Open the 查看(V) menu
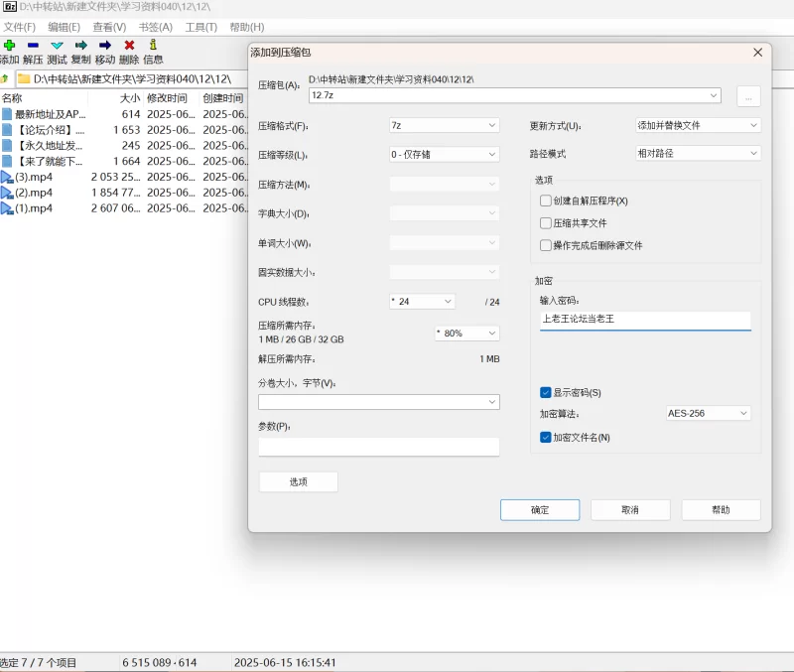 (x=109, y=27)
